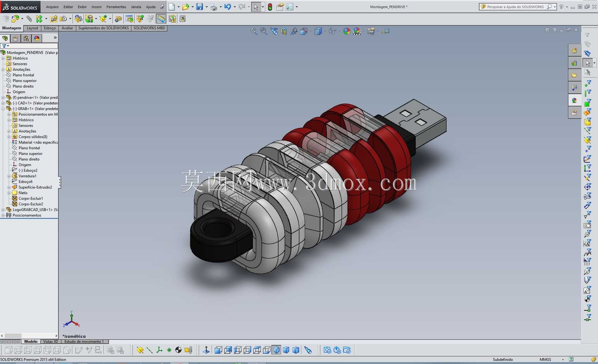Expand the CAD<1> component node
Image resolution: width=598 pixels, height=364 pixels.
3,103
